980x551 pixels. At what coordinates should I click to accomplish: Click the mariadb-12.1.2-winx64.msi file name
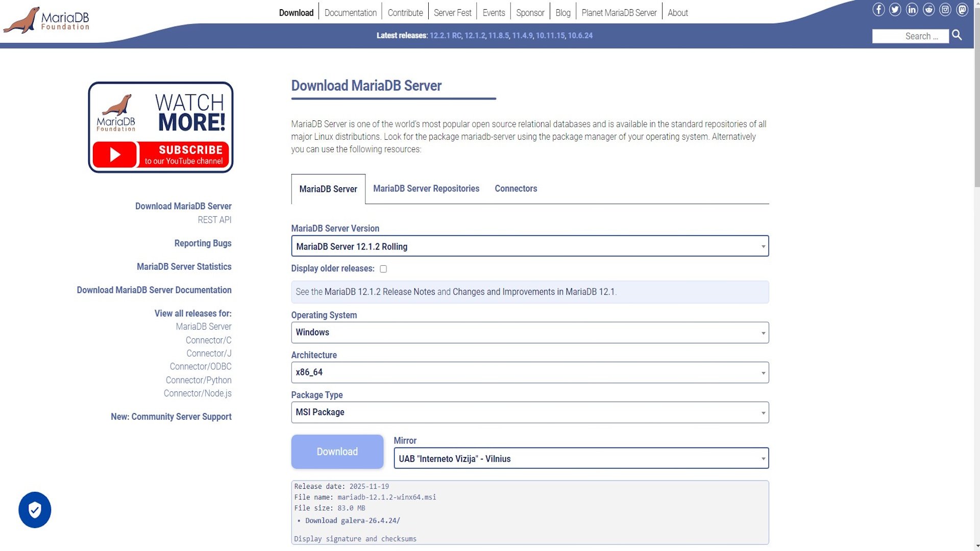(x=386, y=497)
